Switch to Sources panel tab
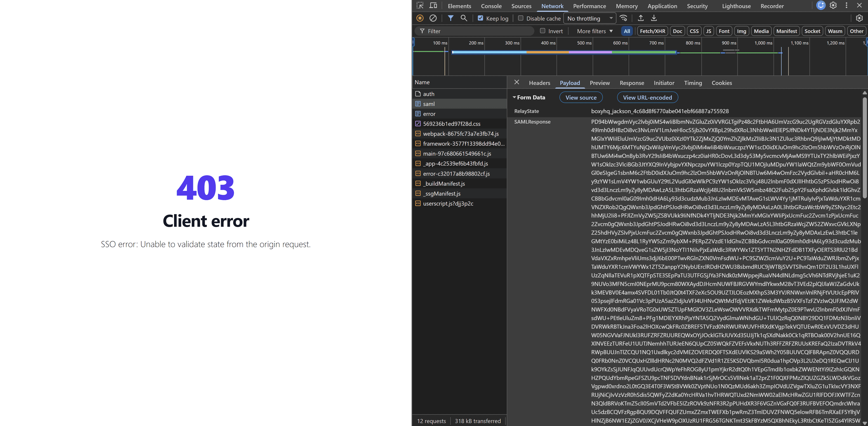This screenshot has height=426, width=868. (521, 6)
